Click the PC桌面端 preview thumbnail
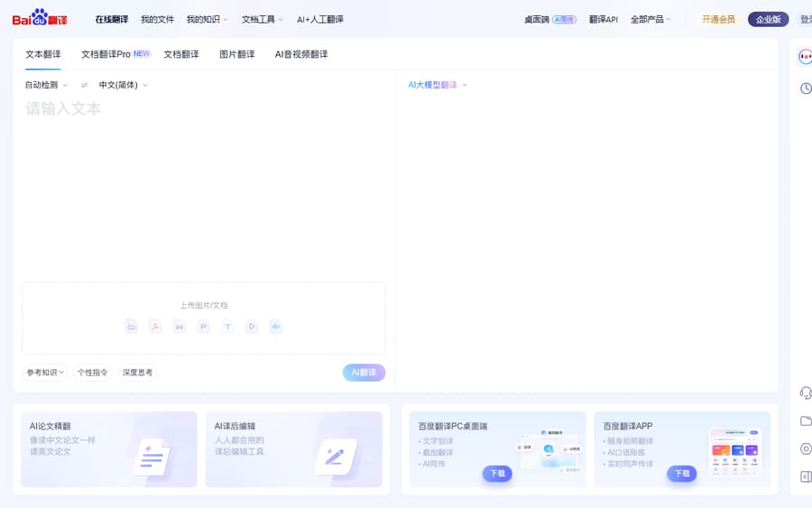The image size is (812, 508). pos(550,449)
